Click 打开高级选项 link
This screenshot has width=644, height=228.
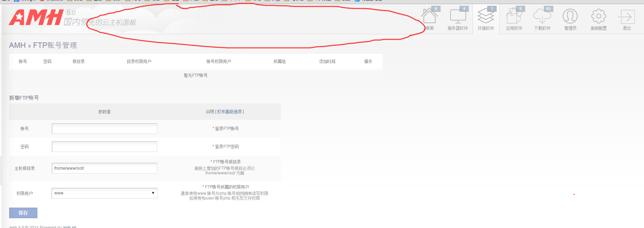pyautogui.click(x=229, y=112)
